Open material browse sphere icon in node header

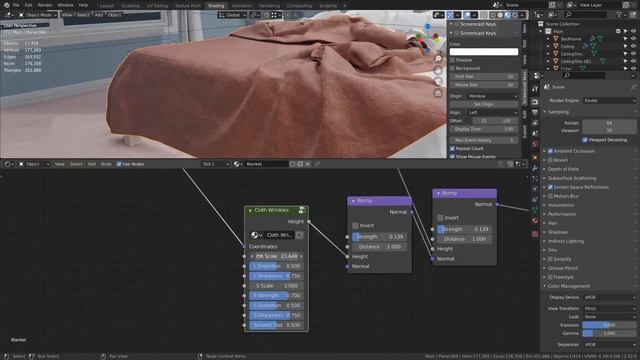point(237,164)
